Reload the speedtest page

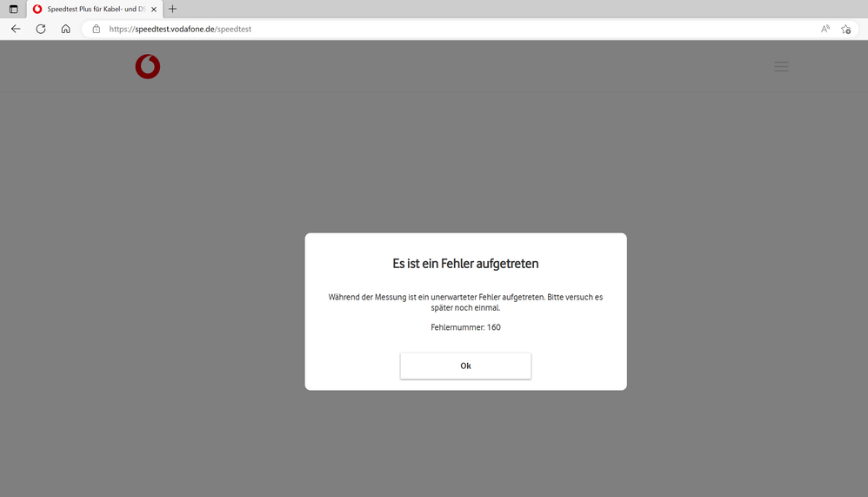[x=40, y=29]
